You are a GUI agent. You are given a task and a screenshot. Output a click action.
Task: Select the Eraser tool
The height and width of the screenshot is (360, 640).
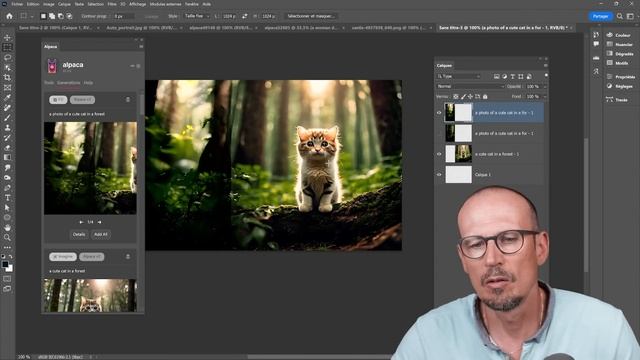[x=7, y=148]
